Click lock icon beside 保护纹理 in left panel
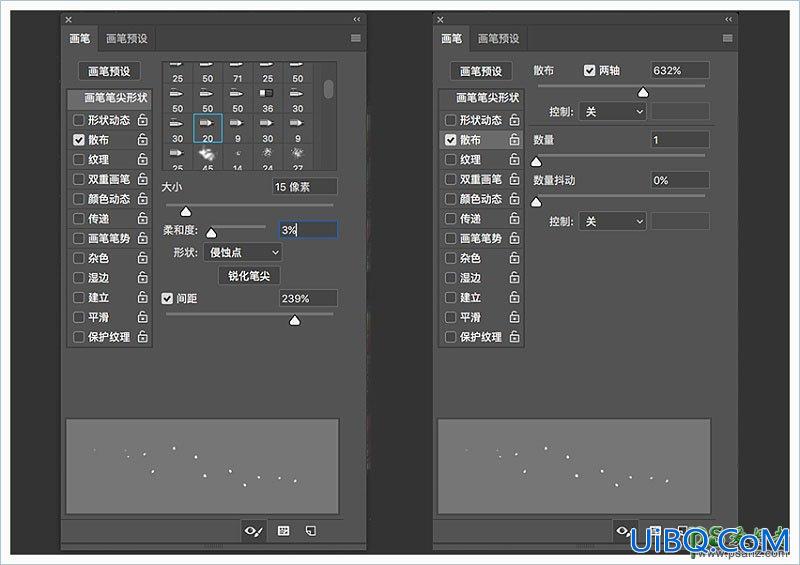The image size is (800, 565). 143,337
